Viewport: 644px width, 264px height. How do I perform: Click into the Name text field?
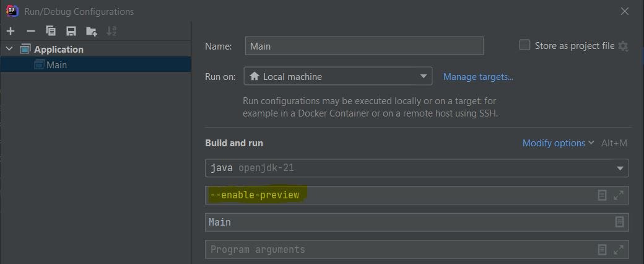(x=364, y=46)
